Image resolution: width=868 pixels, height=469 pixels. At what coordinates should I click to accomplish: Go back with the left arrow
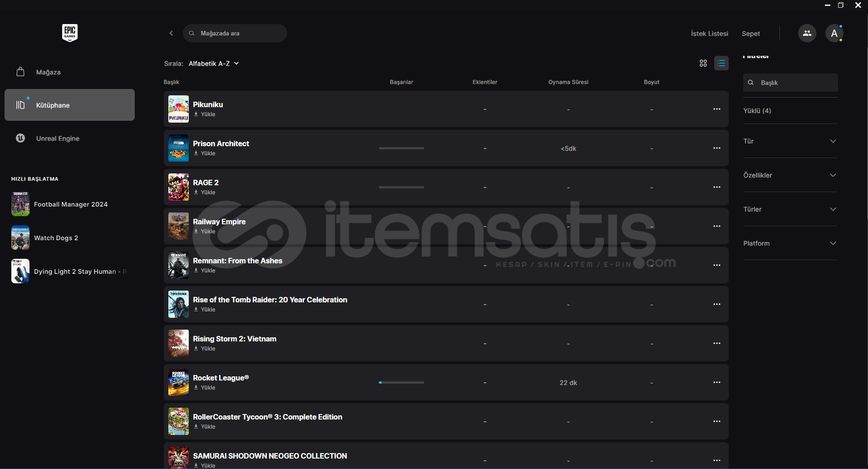(171, 33)
